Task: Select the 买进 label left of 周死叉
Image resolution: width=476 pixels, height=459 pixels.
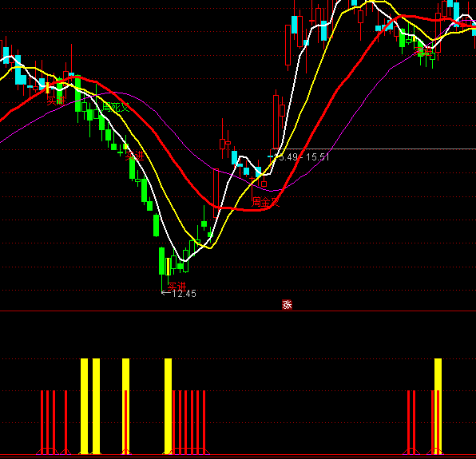Action: click(56, 101)
